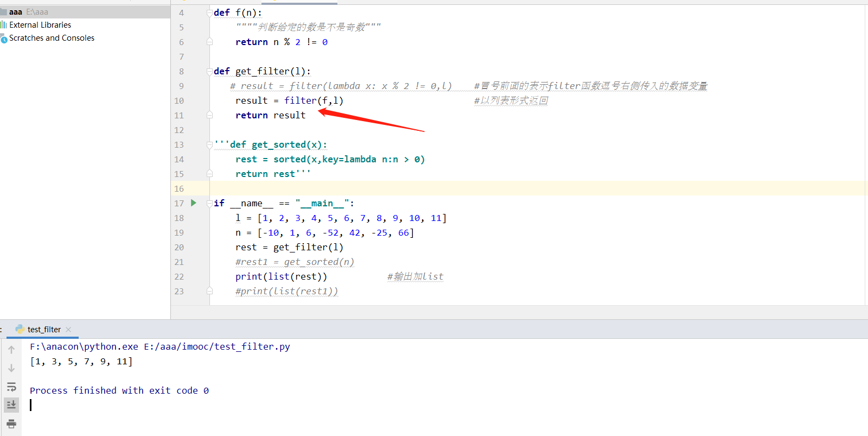This screenshot has height=436, width=868.
Task: Click the Scratches and Consoles icon
Action: click(x=4, y=39)
